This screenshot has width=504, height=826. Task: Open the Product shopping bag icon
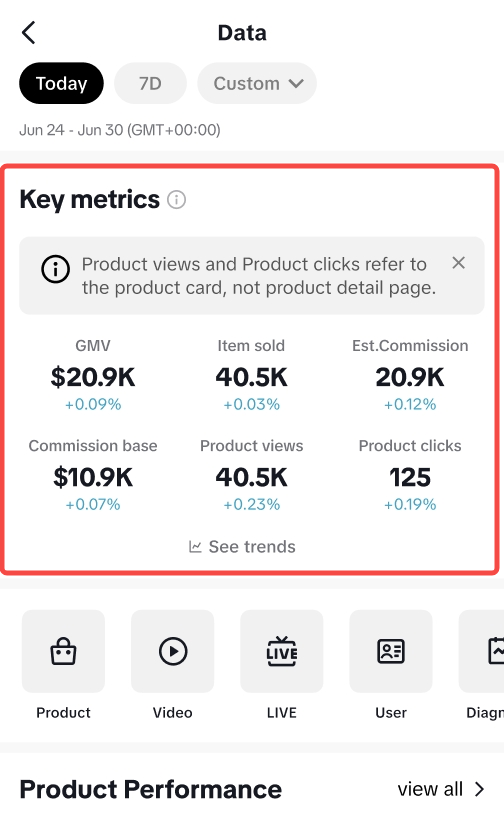(x=63, y=651)
